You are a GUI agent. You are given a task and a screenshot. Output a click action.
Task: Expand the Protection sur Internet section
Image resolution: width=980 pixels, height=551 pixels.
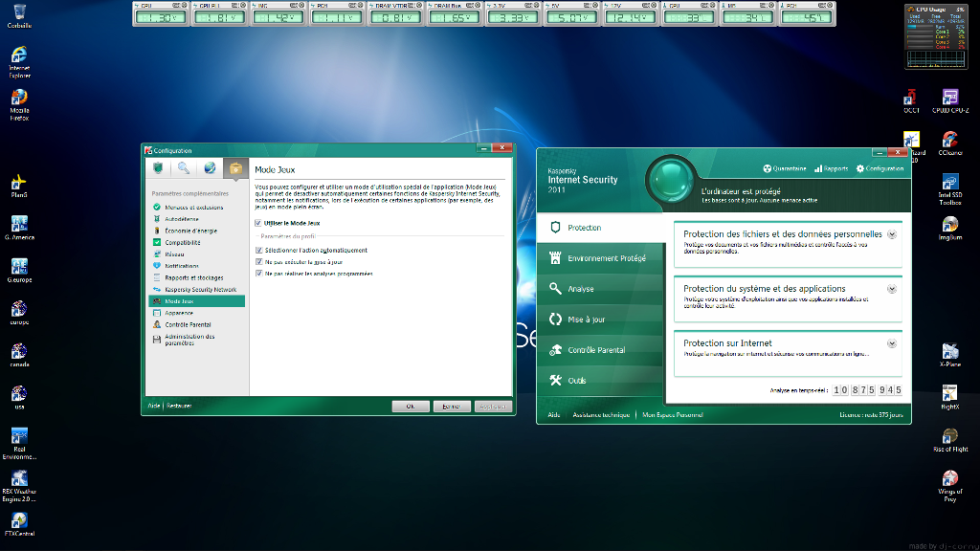[892, 343]
